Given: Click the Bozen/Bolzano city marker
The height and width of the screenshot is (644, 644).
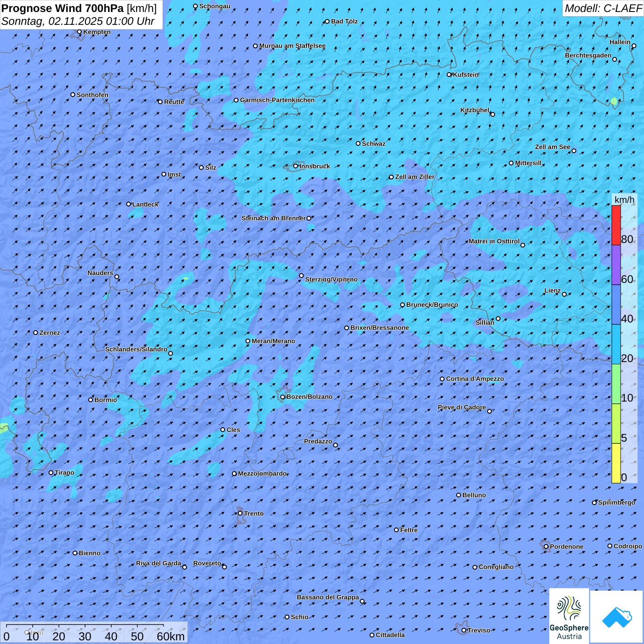Looking at the screenshot, I should (282, 397).
